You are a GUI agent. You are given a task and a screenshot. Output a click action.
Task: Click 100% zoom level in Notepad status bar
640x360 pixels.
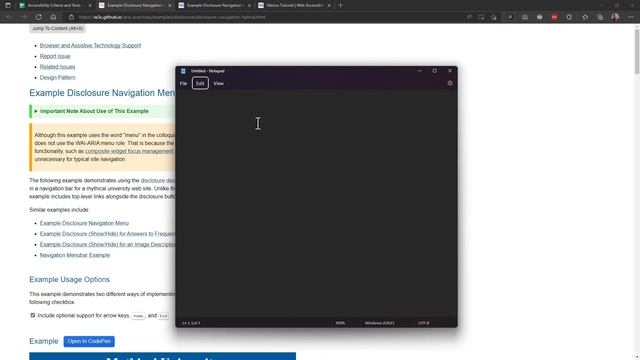(x=340, y=323)
